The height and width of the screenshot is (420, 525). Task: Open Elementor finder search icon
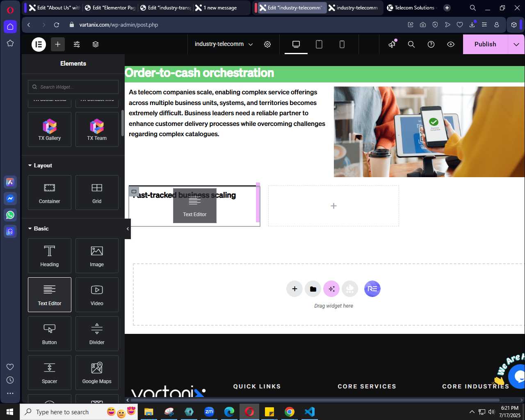(411, 44)
